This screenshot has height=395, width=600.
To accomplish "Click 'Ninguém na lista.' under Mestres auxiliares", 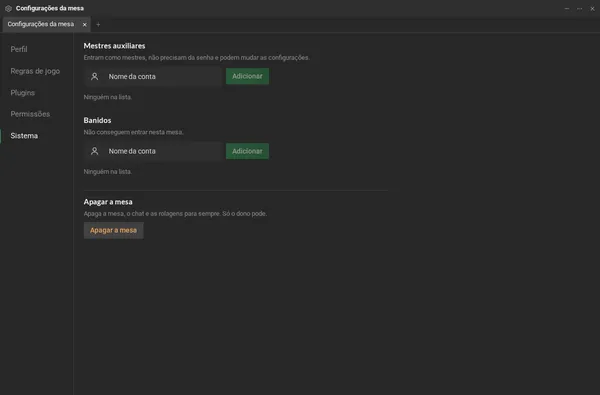I will (108, 97).
